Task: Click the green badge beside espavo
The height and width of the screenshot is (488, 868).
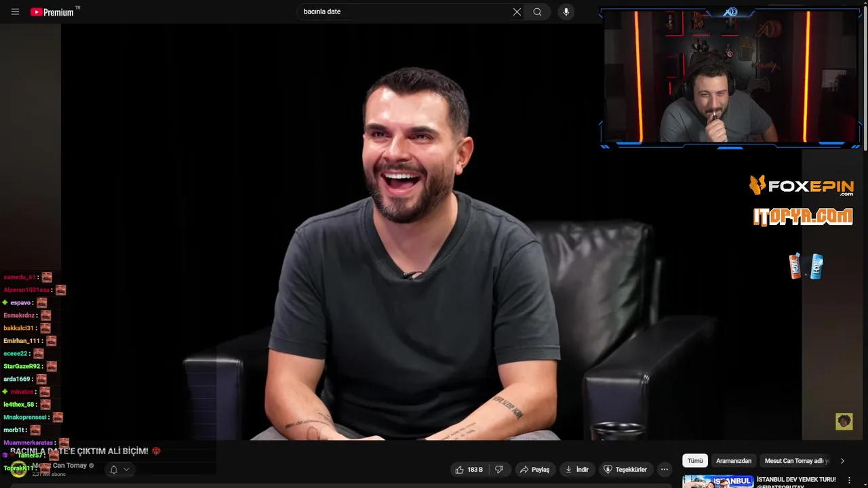Action: [x=5, y=303]
